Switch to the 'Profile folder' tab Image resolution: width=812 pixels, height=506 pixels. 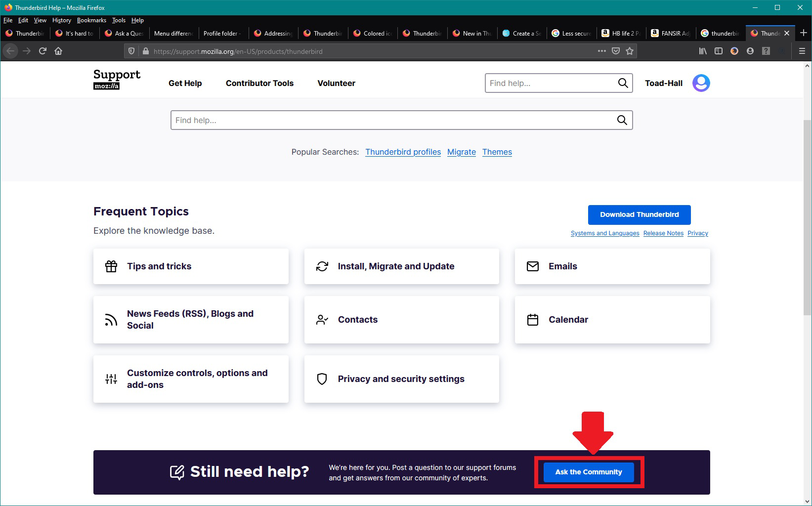coord(223,33)
